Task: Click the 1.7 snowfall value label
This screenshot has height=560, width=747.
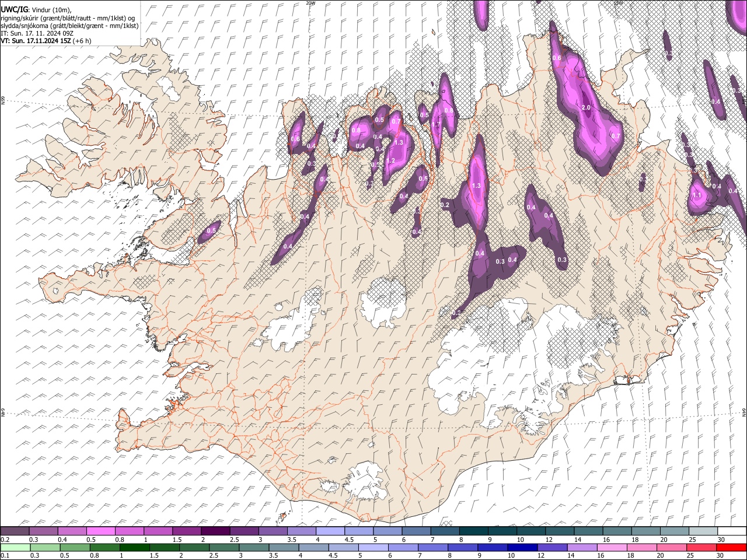Action: tap(435, 125)
